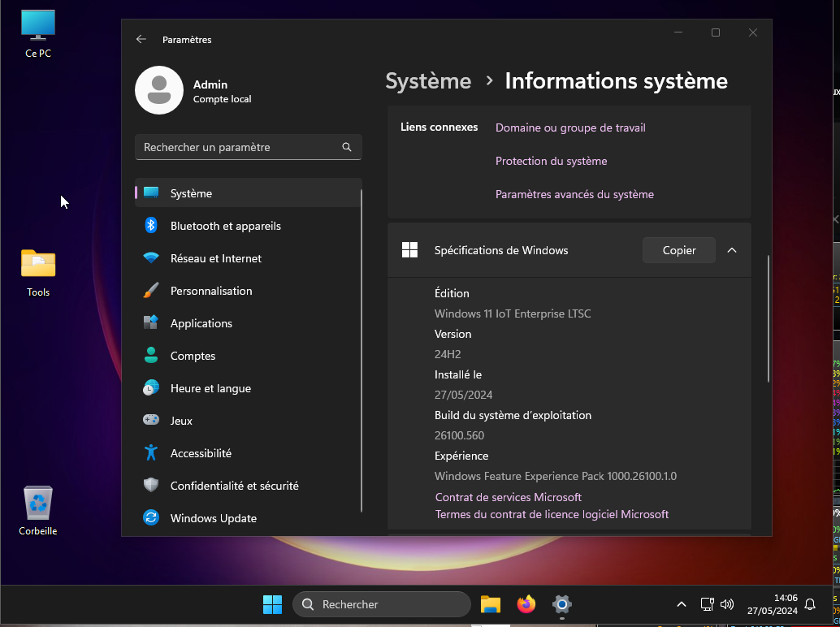The width and height of the screenshot is (840, 627).
Task: Click the Accessibilité figure icon
Action: point(151,452)
